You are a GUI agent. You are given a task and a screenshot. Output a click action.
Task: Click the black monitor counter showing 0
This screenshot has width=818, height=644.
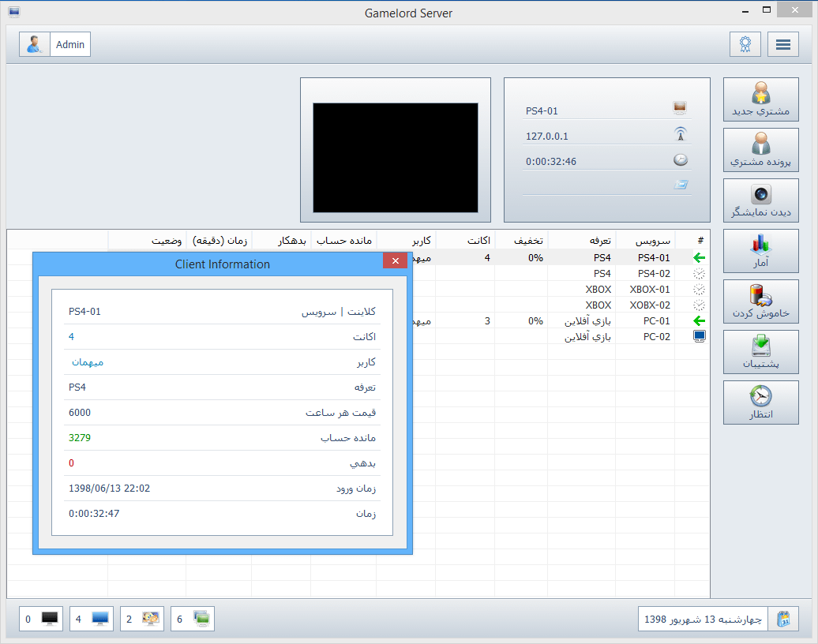click(x=41, y=619)
